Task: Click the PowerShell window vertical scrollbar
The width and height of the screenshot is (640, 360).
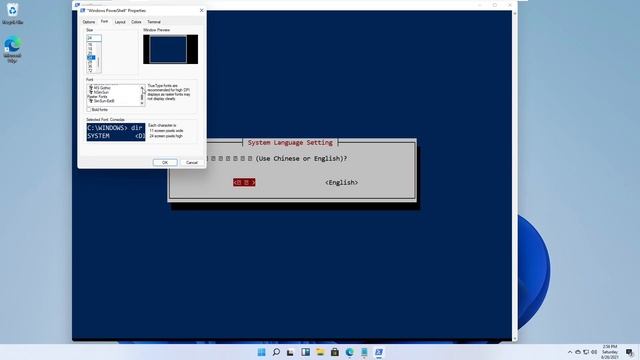Action: [x=514, y=176]
